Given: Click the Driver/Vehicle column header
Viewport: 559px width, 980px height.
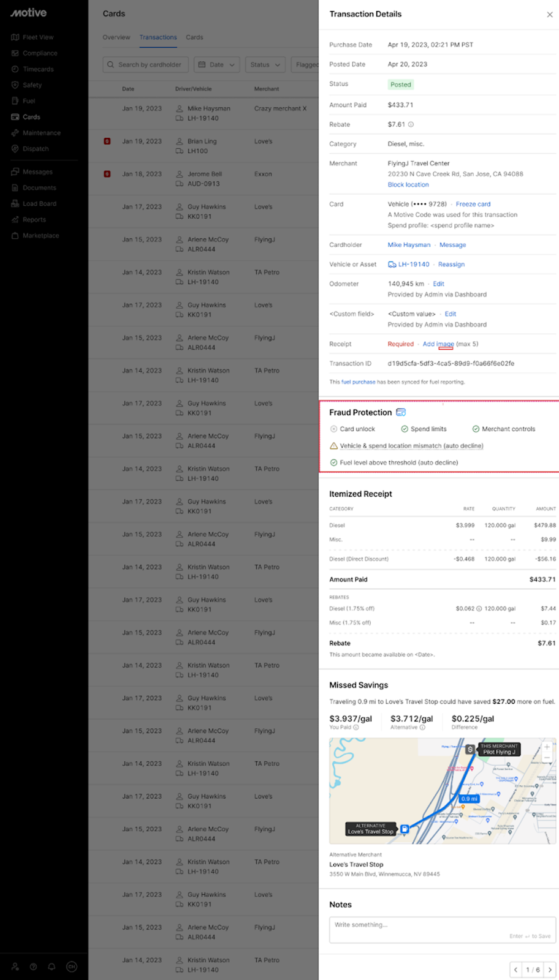Looking at the screenshot, I should pyautogui.click(x=193, y=89).
